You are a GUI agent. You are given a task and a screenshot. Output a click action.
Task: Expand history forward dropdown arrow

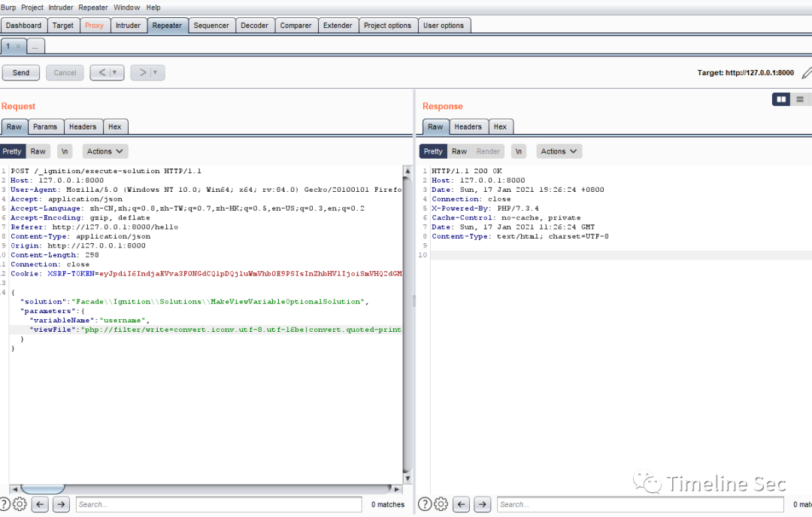(156, 72)
